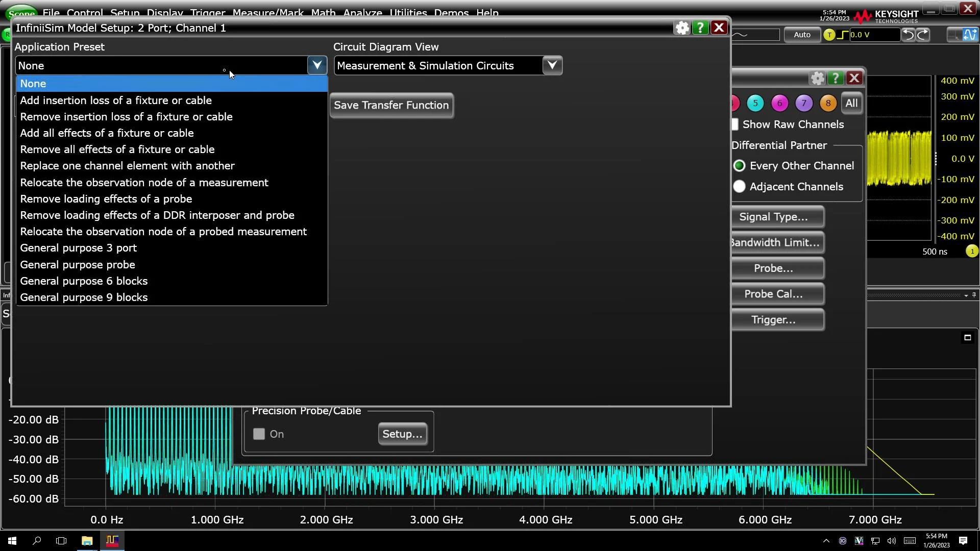Image resolution: width=980 pixels, height=551 pixels.
Task: Click the highlighted waveform pan tool icon
Action: tap(970, 35)
